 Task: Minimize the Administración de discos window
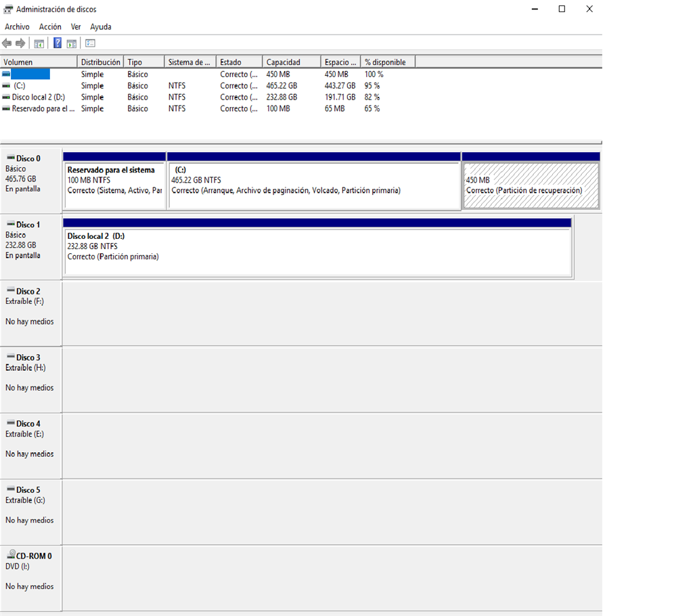click(535, 9)
